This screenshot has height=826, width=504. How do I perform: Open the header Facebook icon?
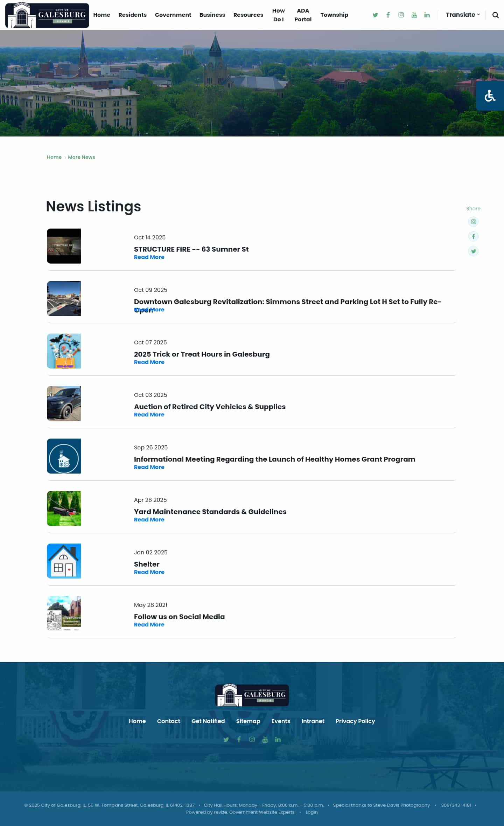click(x=388, y=15)
